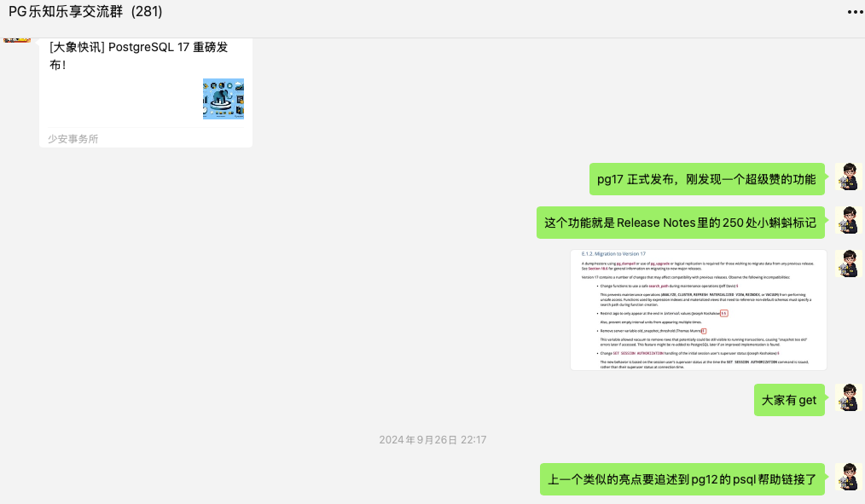
Task: Click avatar beside the Release Notes image
Action: [x=849, y=264]
